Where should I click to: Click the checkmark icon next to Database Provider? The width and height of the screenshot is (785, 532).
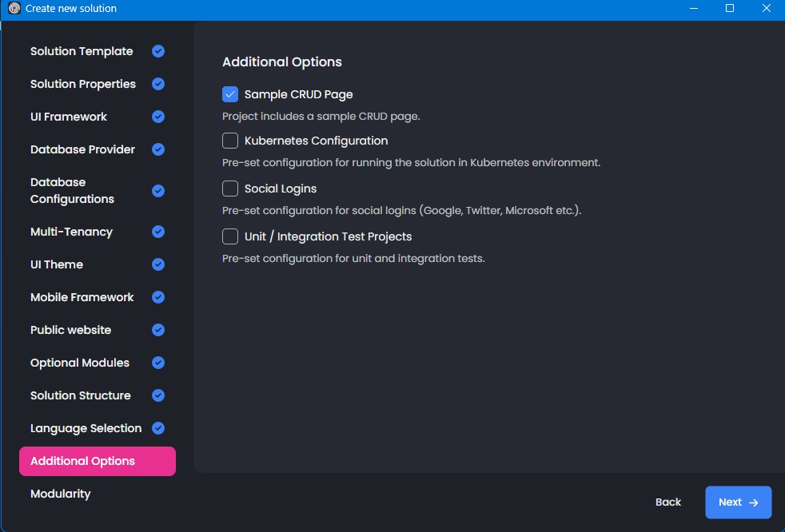158,149
